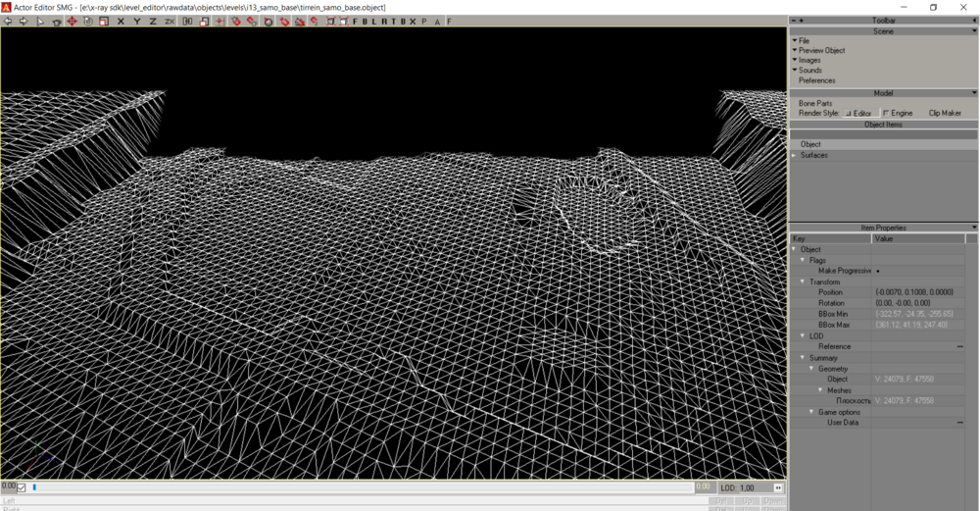Click the undo left-arrow toolbar icon
The image size is (980, 511).
click(x=8, y=22)
